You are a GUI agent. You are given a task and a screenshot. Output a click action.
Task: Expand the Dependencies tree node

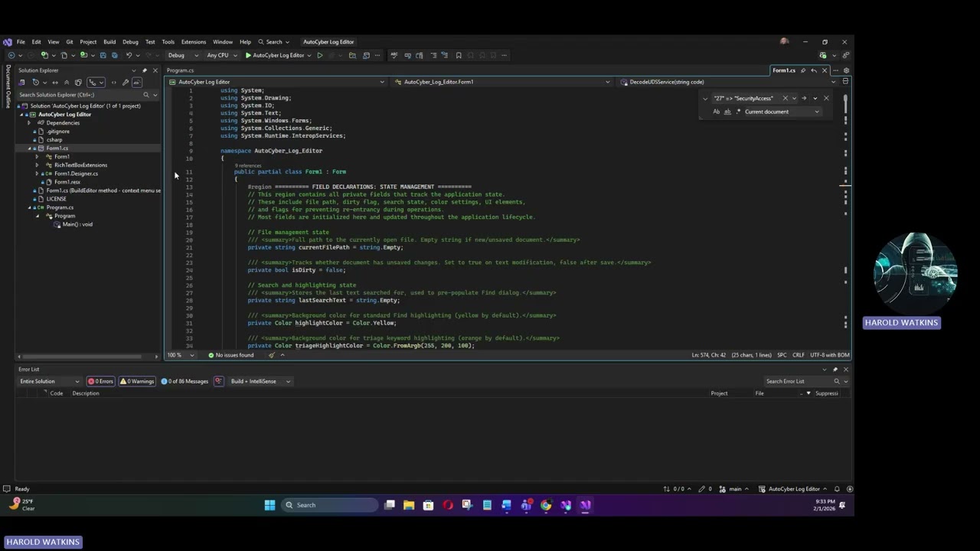[x=29, y=122]
